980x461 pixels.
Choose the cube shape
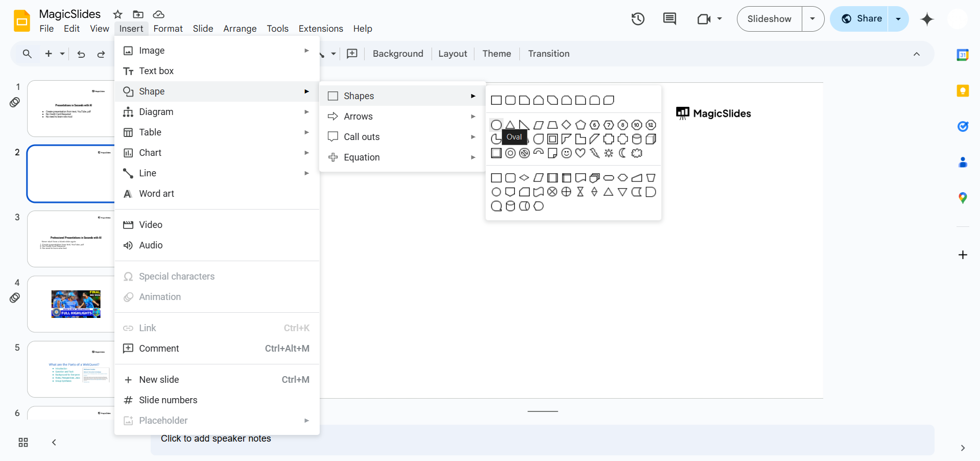651,139
